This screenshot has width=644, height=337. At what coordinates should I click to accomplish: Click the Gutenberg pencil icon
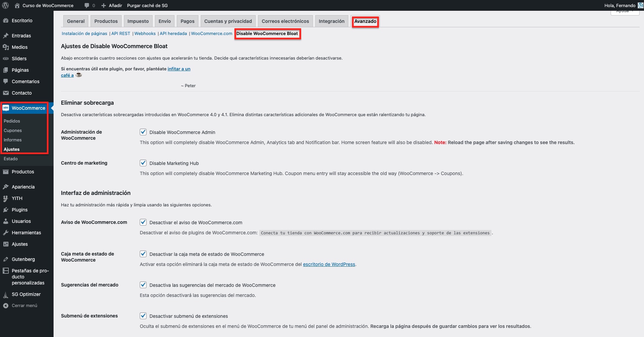coord(6,259)
